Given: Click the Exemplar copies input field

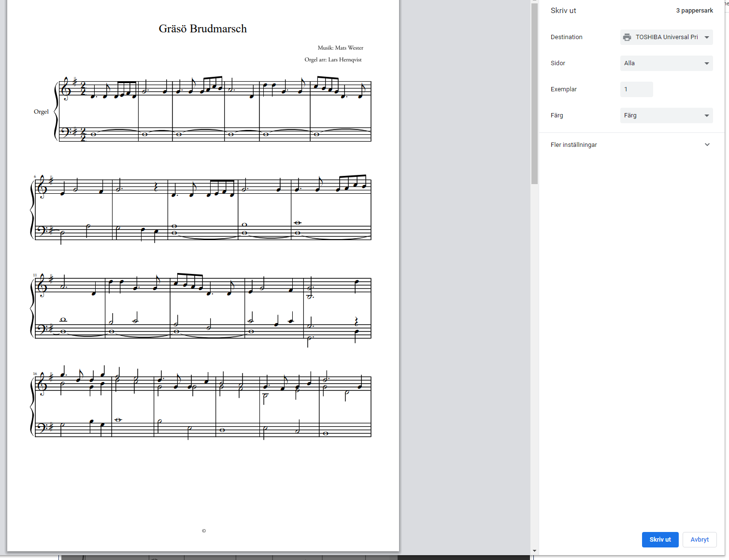Looking at the screenshot, I should (x=636, y=89).
